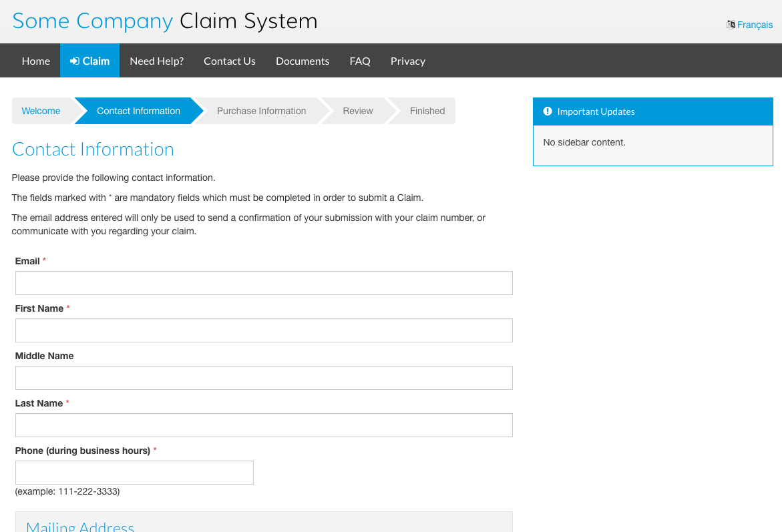Click the Phone during business hours field
Screen dimensions: 782x532
click(x=134, y=472)
